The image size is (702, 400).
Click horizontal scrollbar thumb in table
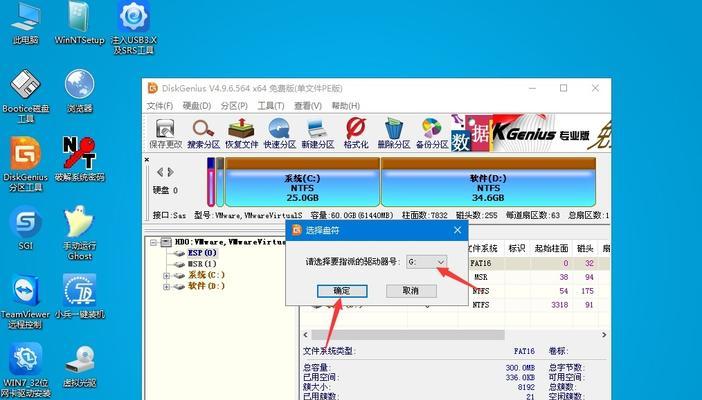408,335
